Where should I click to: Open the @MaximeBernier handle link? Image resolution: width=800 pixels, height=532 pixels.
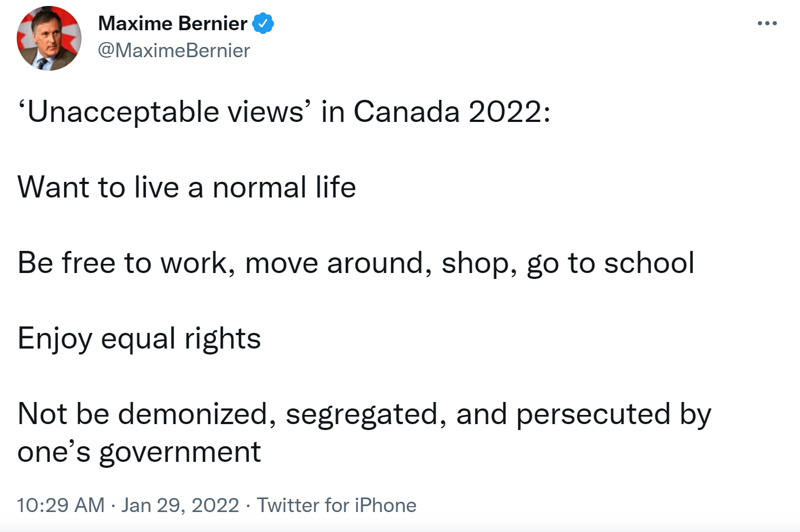174,51
